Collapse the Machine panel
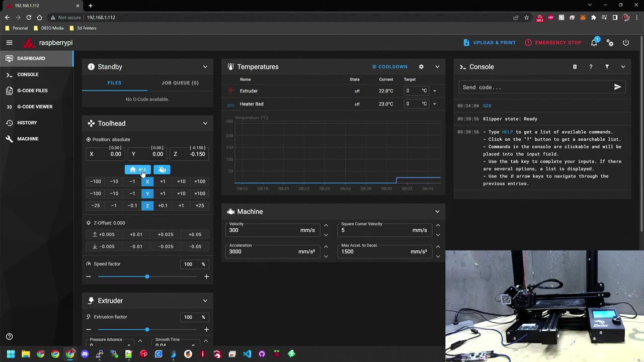This screenshot has width=644, height=362. [x=437, y=212]
